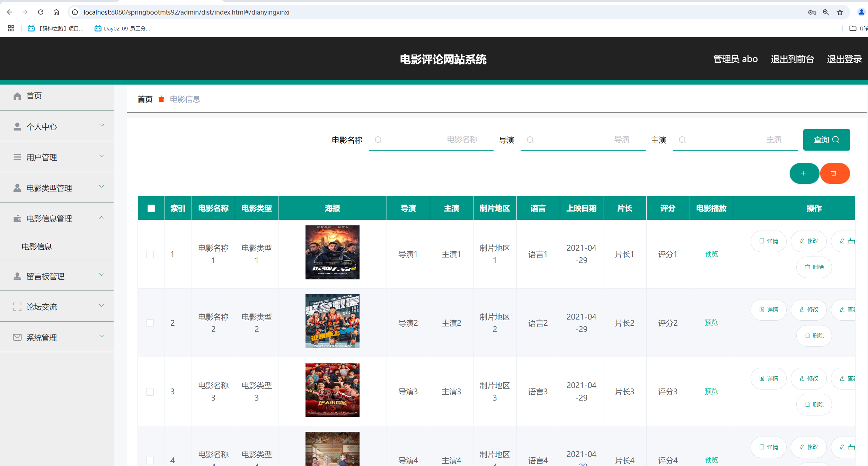This screenshot has width=868, height=466.
Task: Open 电影信息 from the sidebar
Action: click(36, 247)
